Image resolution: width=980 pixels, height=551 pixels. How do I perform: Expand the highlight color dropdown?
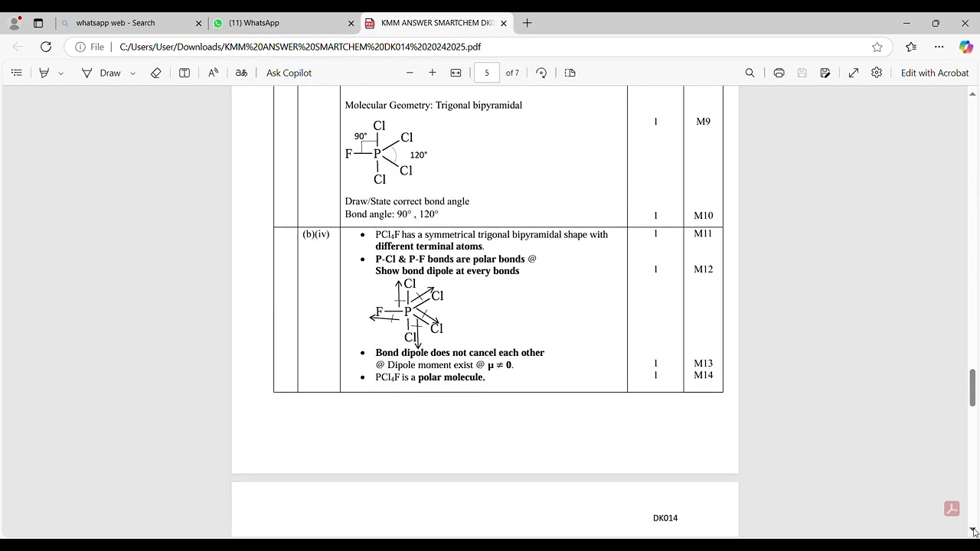click(60, 73)
